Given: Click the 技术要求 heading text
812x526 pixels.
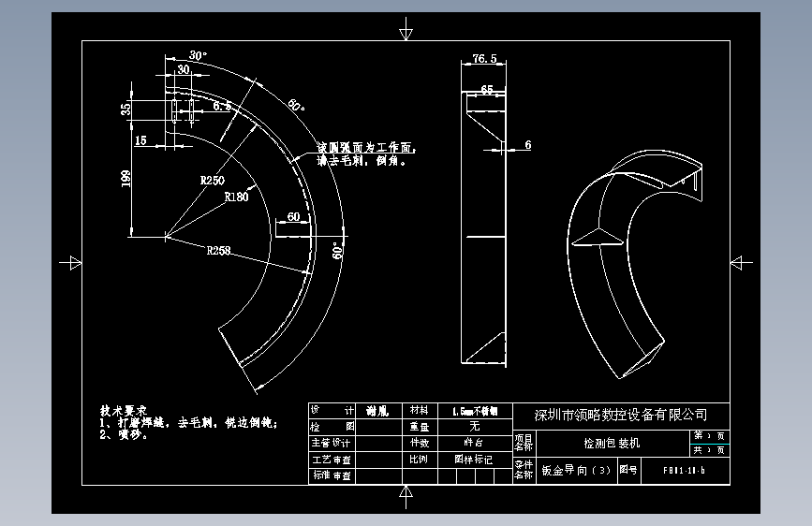Looking at the screenshot, I should pos(124,411).
